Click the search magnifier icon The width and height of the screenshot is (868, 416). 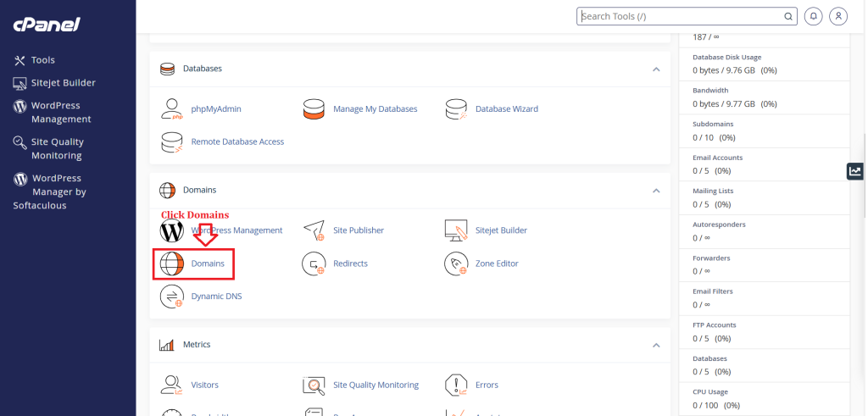click(787, 17)
